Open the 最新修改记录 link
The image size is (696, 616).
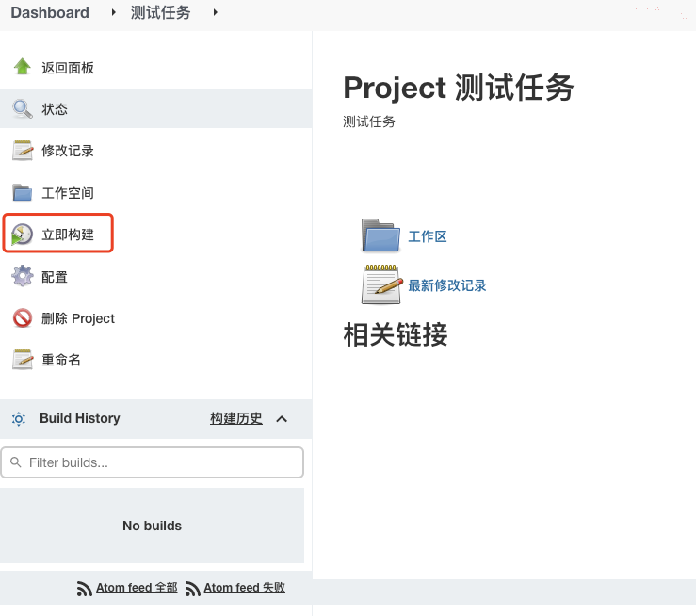coord(447,285)
